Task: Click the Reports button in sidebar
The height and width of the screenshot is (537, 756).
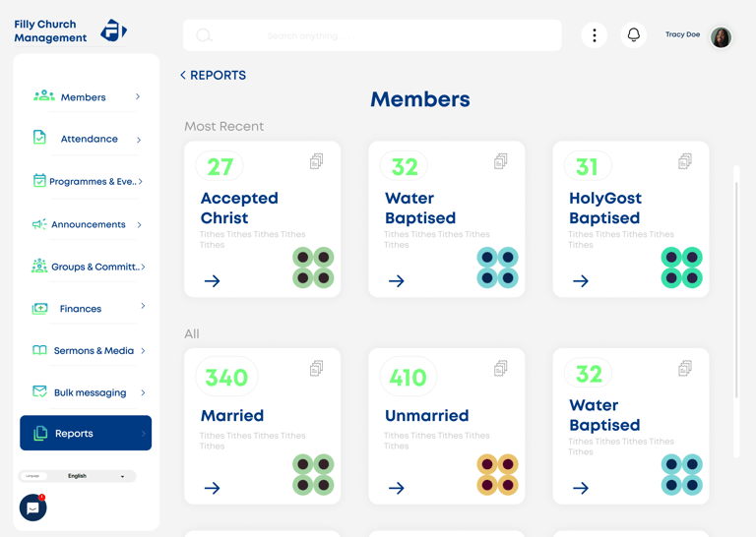Action: [x=86, y=433]
